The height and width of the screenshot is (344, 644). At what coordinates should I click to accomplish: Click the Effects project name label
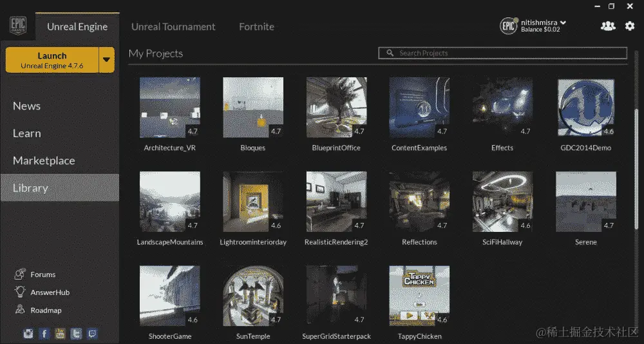[x=502, y=148]
